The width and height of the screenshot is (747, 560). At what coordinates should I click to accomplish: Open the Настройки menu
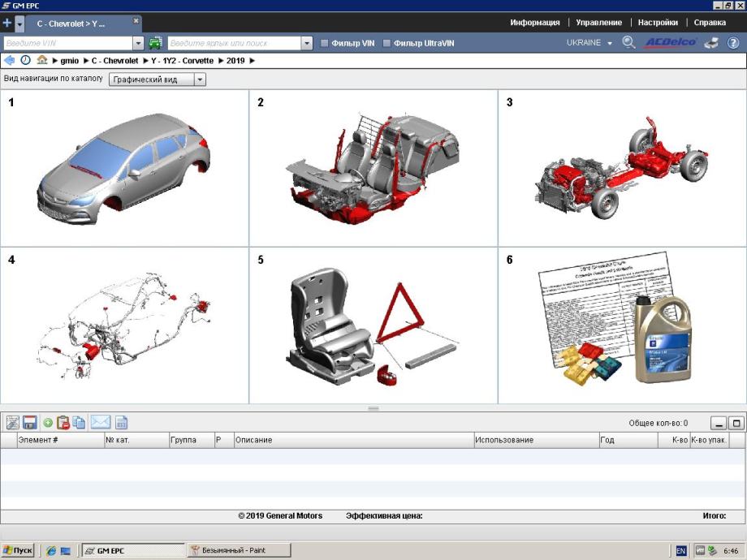(x=658, y=23)
